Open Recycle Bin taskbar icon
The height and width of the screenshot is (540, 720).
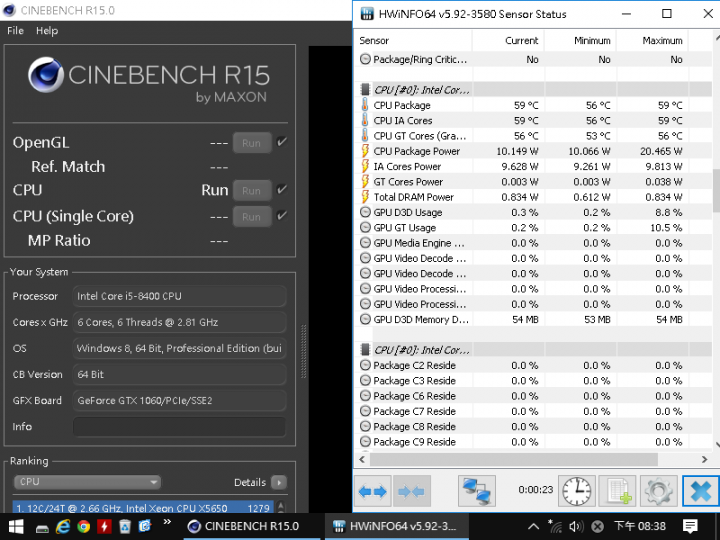coord(125,526)
